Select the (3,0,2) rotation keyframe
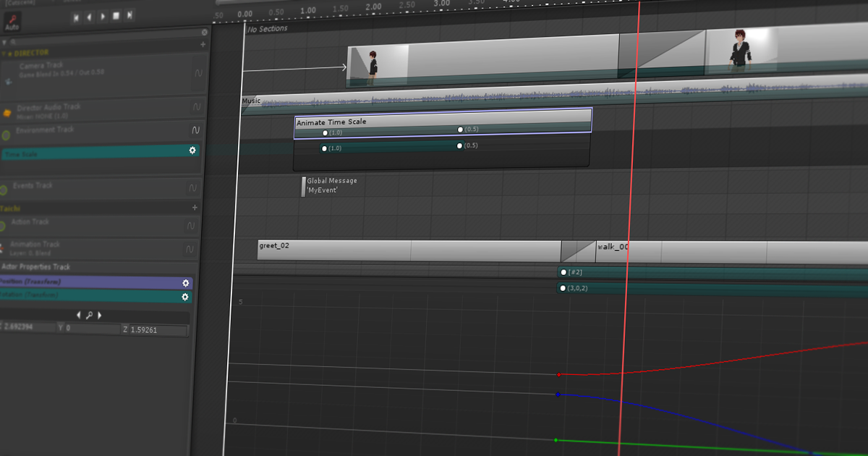The width and height of the screenshot is (868, 456). point(563,288)
